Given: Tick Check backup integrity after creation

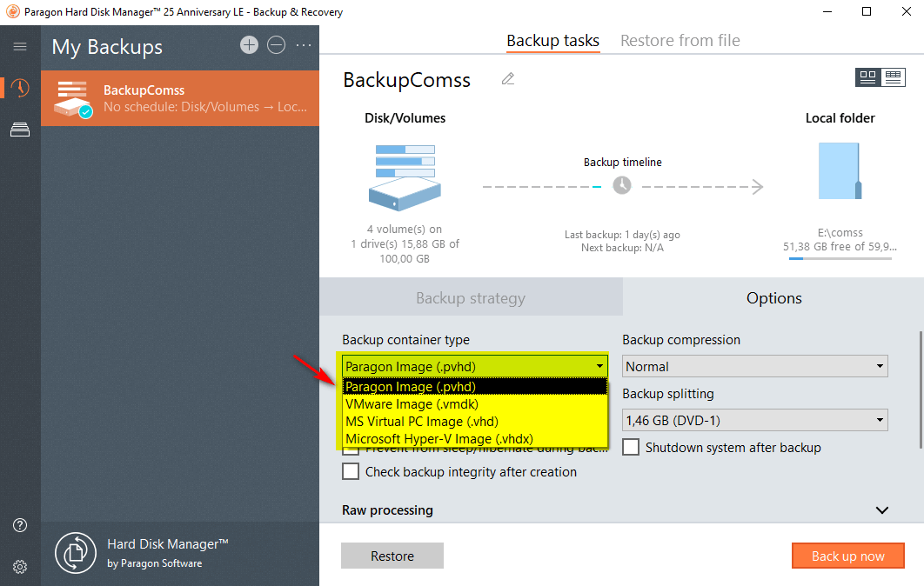Looking at the screenshot, I should [351, 472].
